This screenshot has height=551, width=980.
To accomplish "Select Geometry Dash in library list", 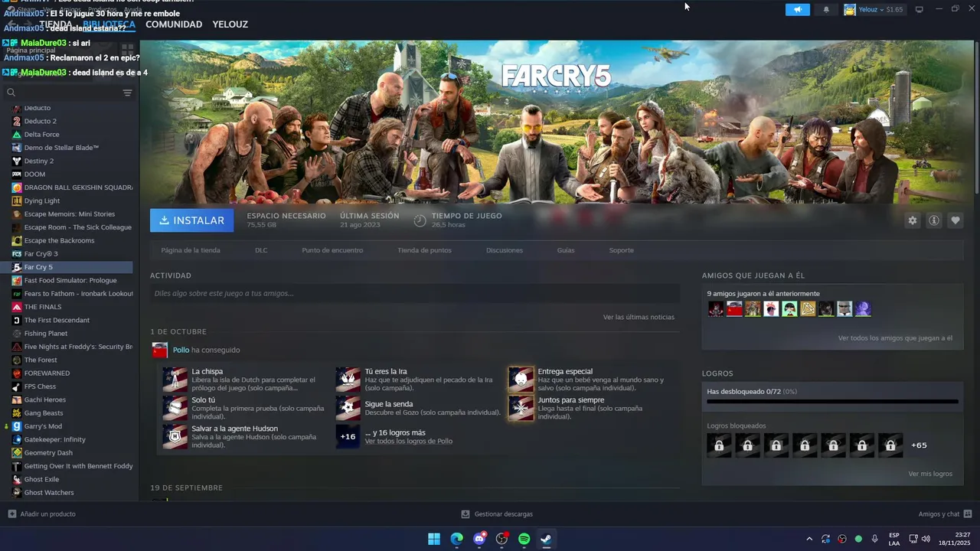I will coord(68,453).
